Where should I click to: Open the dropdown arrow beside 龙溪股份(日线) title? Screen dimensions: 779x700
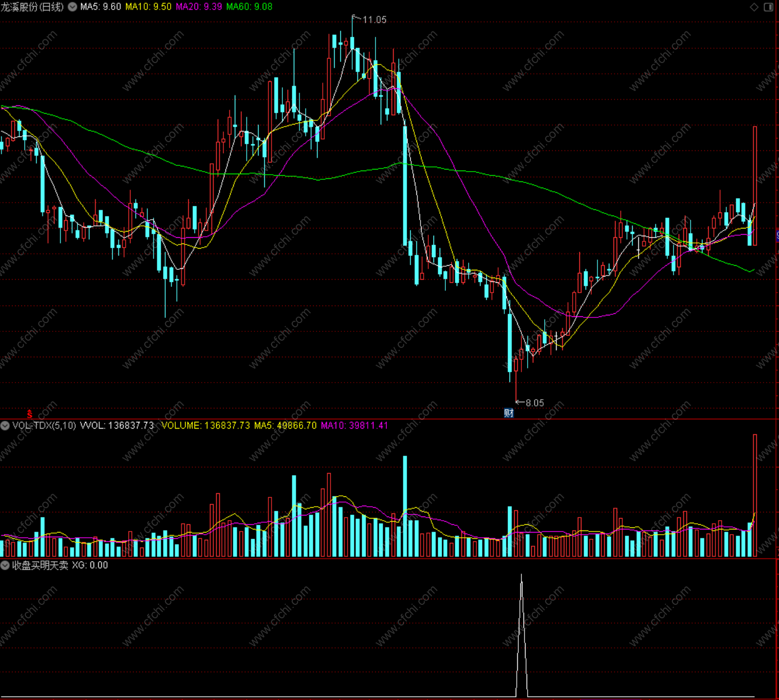(x=72, y=7)
